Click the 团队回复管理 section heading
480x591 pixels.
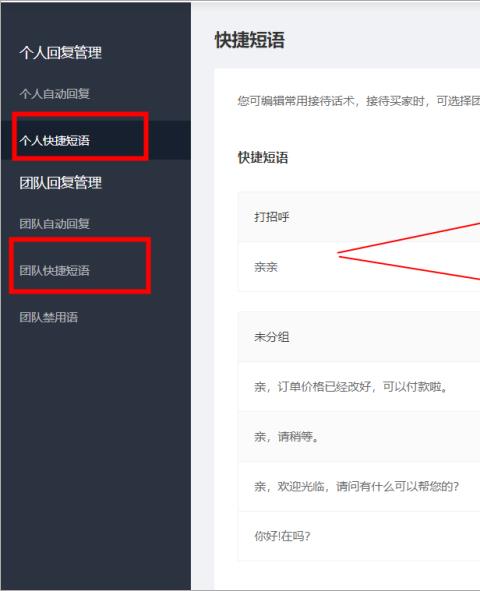tap(61, 183)
